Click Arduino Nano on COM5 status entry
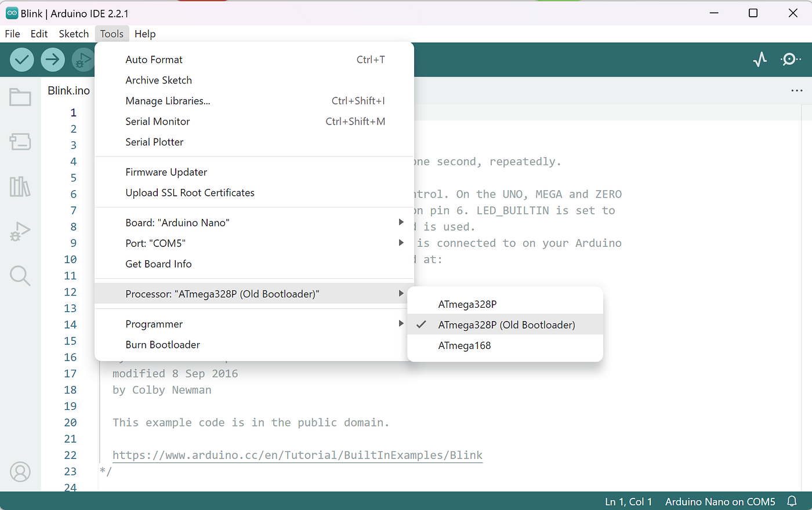This screenshot has height=510, width=812. click(x=720, y=501)
